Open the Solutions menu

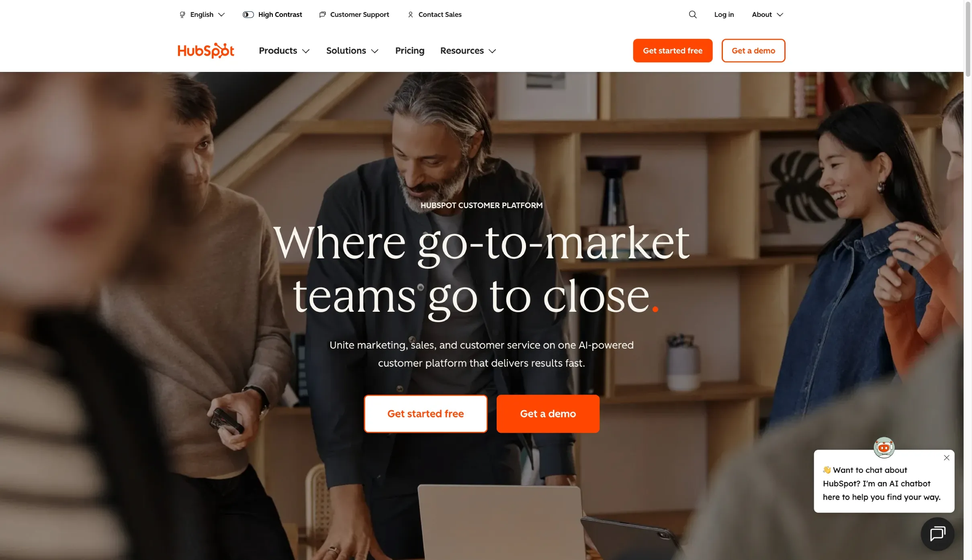pyautogui.click(x=352, y=51)
